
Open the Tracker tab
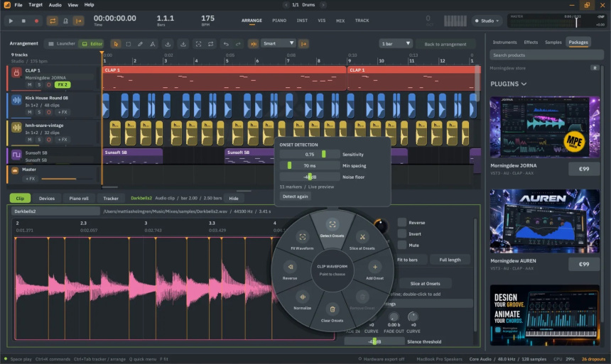pyautogui.click(x=111, y=199)
